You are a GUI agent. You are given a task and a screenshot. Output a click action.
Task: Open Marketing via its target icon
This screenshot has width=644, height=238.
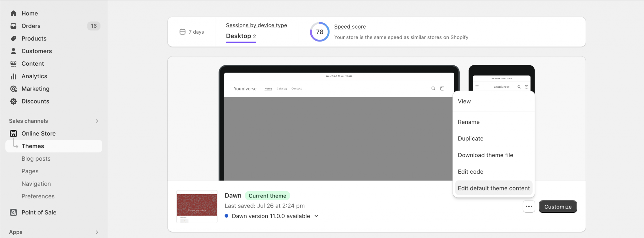(13, 89)
